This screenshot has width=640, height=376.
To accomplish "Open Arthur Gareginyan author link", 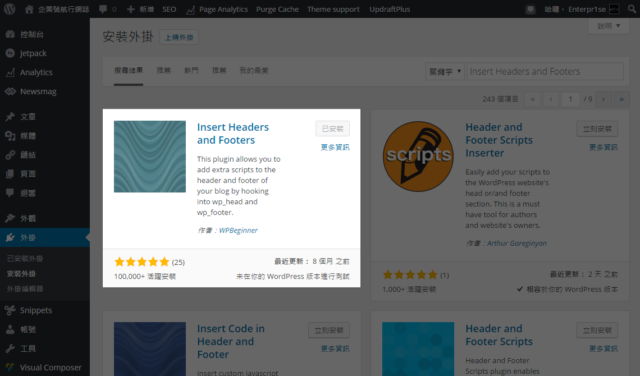I will [517, 243].
